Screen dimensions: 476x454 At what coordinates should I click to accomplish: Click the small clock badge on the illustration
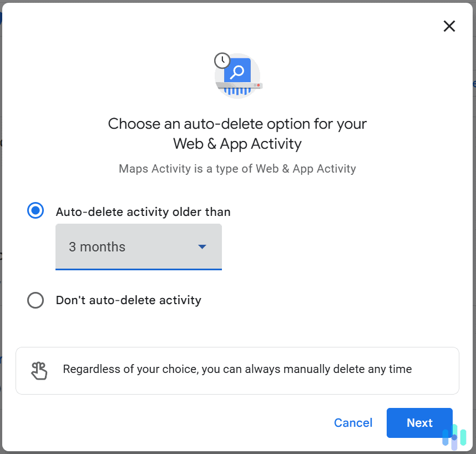(222, 60)
